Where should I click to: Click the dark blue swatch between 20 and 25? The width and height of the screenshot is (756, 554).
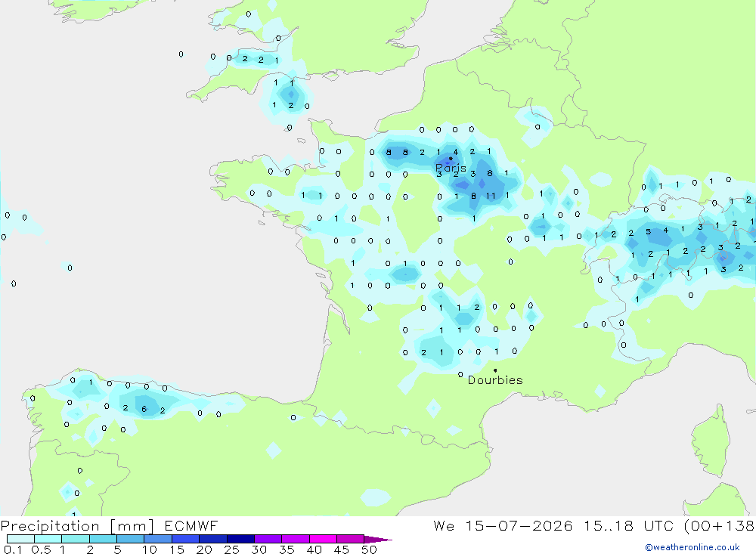(212, 539)
